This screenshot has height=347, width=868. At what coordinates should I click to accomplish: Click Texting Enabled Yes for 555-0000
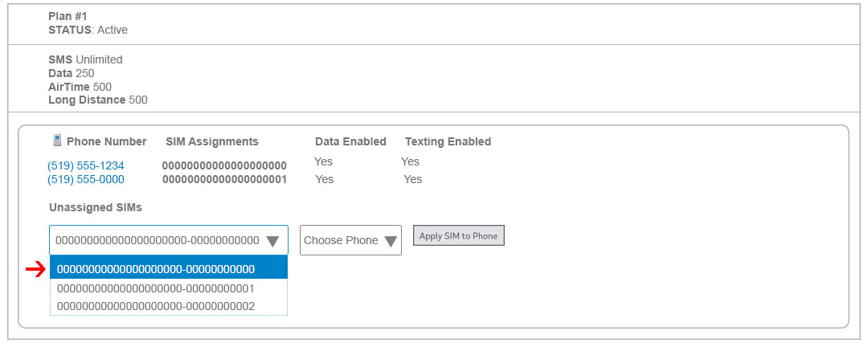[412, 179]
